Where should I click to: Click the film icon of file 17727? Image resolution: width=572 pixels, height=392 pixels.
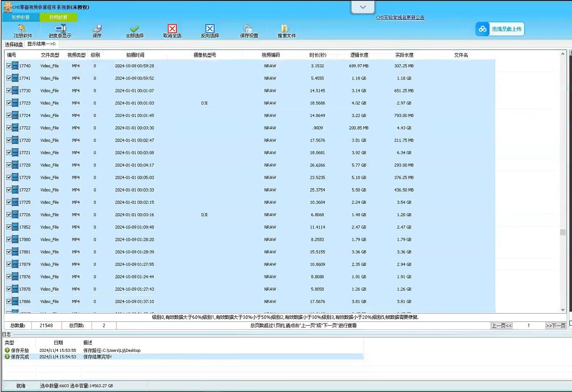pos(15,190)
